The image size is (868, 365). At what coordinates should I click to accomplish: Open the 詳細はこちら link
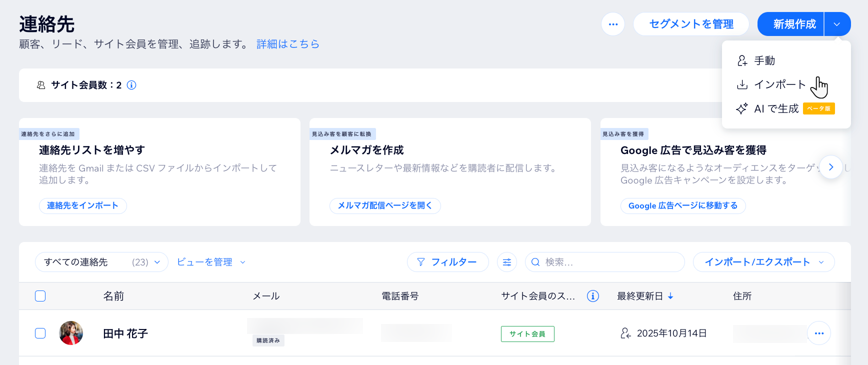(288, 44)
